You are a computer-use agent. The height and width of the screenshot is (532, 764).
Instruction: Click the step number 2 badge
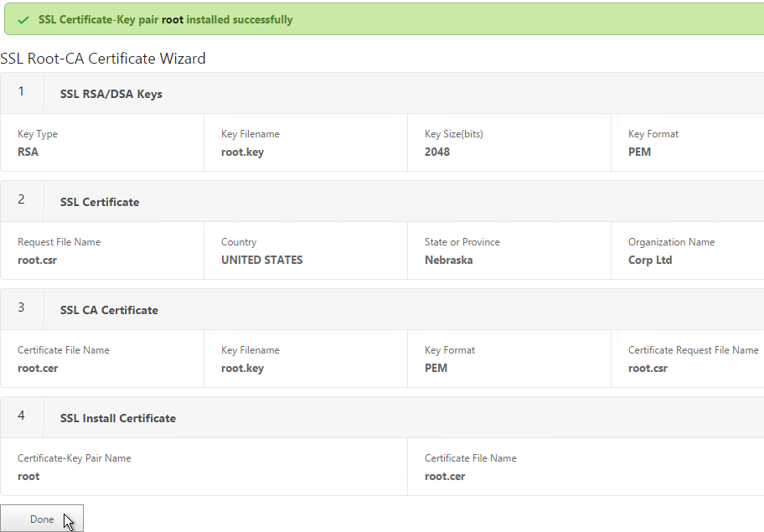[x=22, y=199]
